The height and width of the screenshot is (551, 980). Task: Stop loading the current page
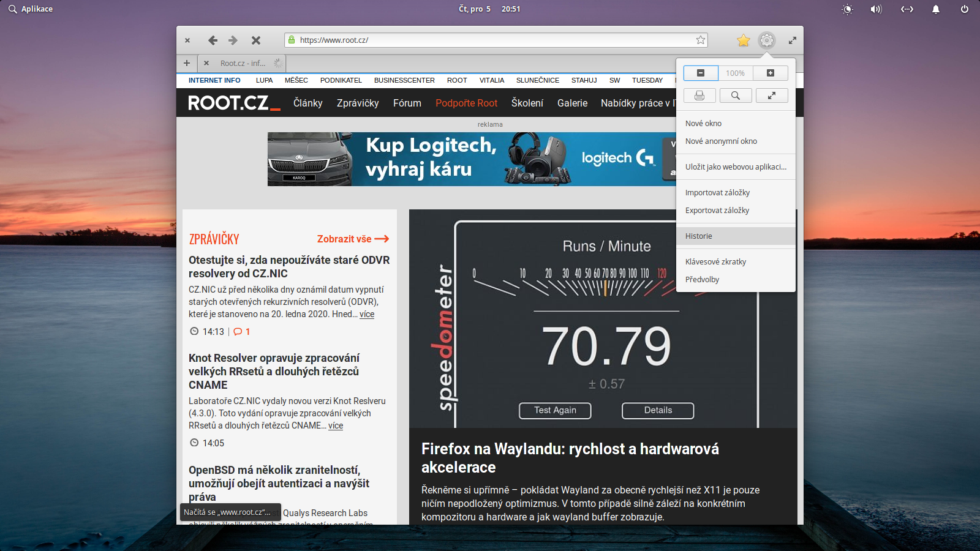(255, 40)
